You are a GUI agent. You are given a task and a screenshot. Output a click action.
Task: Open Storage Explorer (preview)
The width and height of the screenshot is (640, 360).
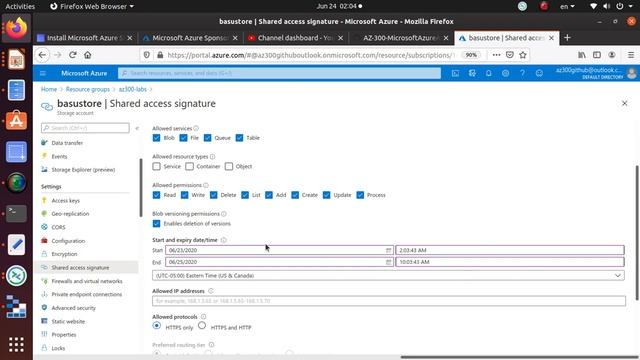[x=83, y=169]
